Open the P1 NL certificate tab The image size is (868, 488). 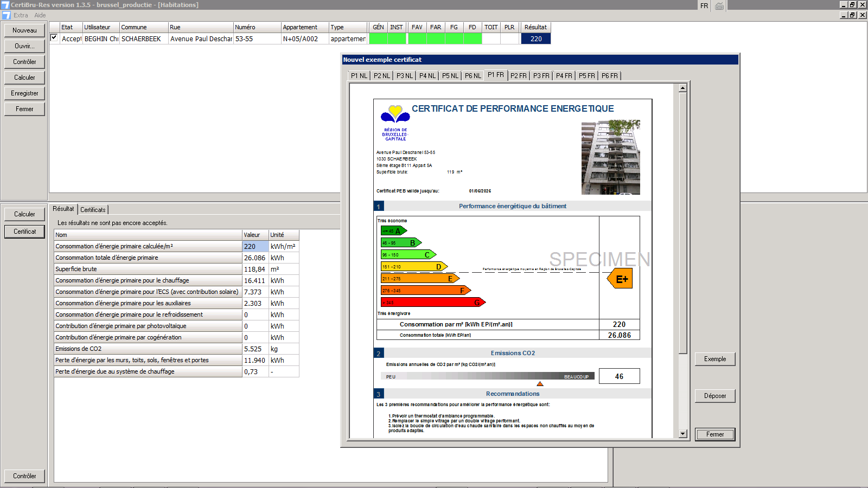[x=359, y=76]
